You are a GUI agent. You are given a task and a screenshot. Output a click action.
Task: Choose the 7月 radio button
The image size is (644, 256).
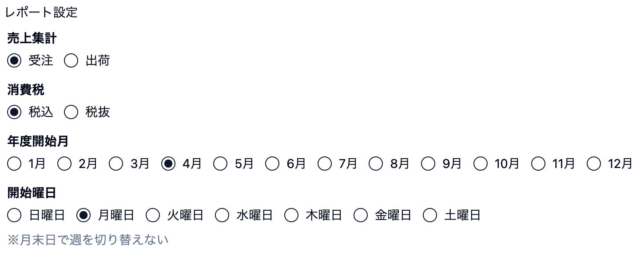[324, 164]
